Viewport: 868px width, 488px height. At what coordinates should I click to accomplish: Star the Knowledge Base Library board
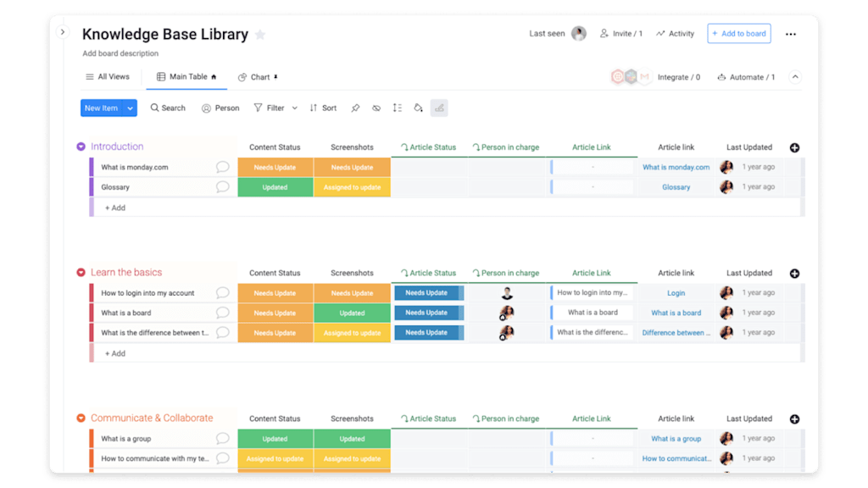(260, 35)
